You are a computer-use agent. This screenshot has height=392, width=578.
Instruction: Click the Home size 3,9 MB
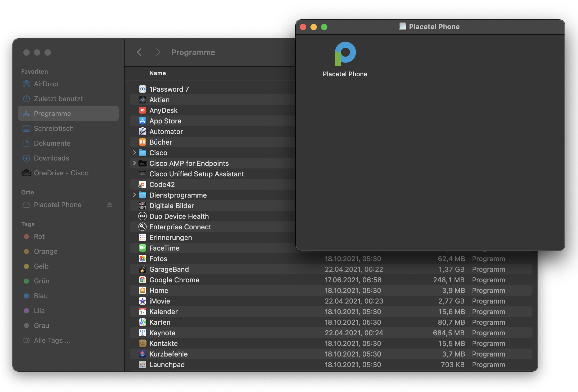[x=453, y=291]
